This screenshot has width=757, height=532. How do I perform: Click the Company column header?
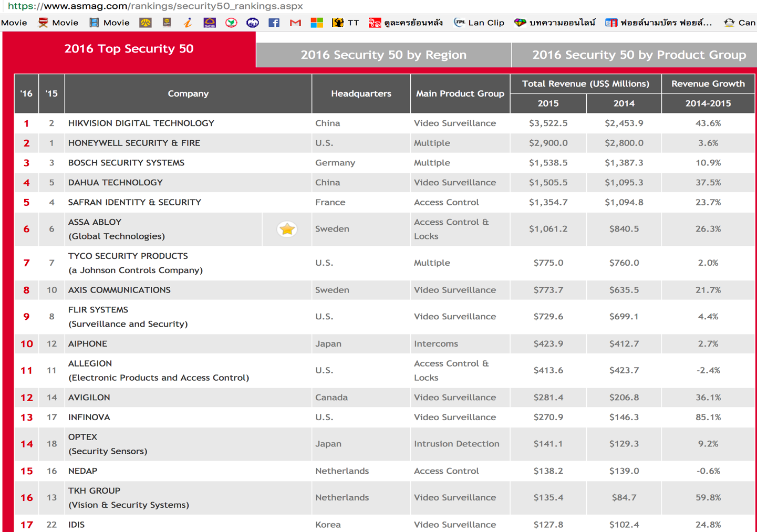point(188,93)
